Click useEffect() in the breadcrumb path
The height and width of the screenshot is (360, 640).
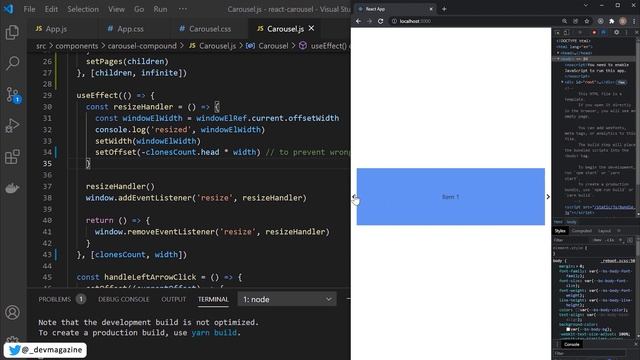pos(329,46)
